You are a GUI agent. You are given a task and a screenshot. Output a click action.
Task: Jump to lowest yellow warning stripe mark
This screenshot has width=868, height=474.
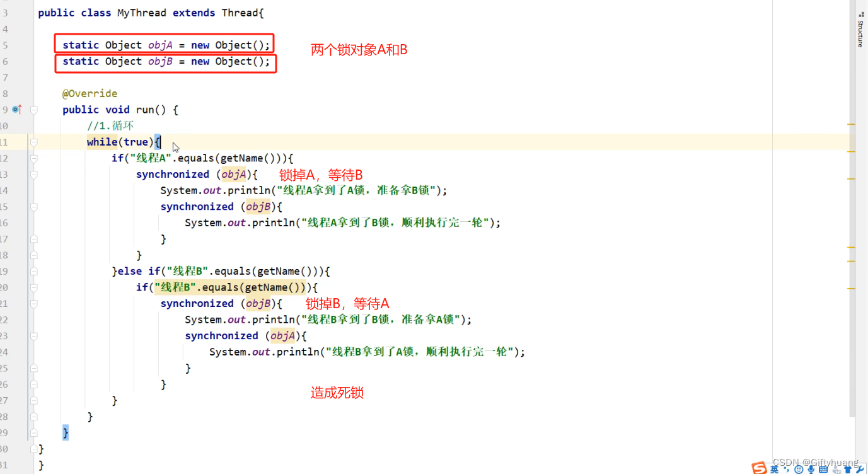pos(851,288)
